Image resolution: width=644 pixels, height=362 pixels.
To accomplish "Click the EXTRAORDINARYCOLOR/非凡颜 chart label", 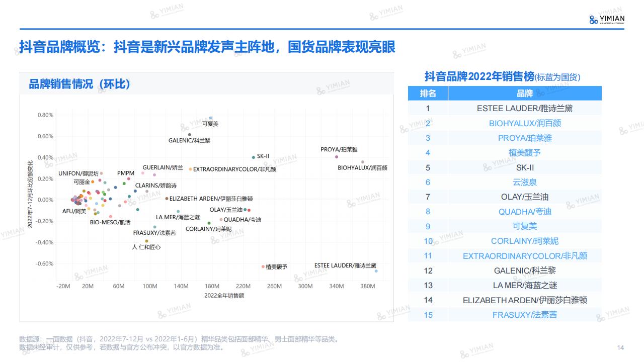I will 234,169.
